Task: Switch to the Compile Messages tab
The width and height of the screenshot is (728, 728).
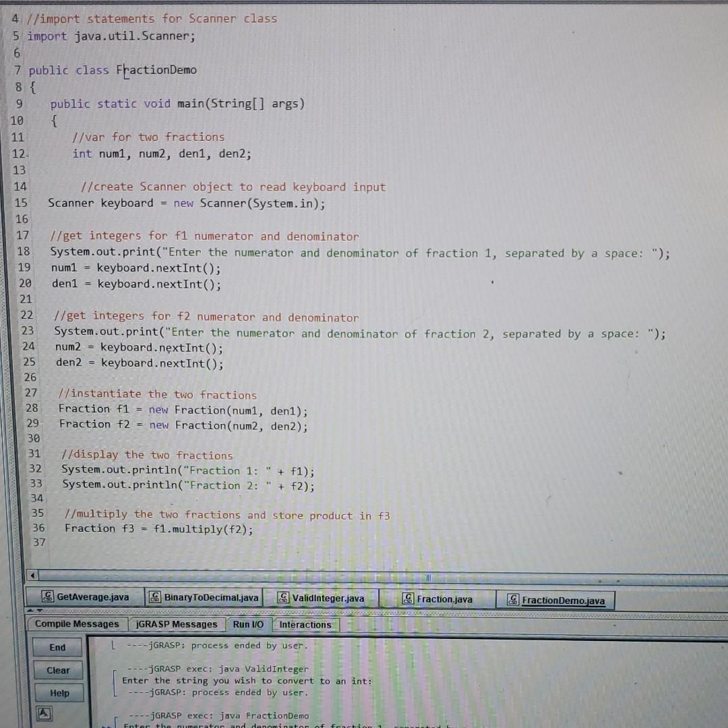Action: (76, 624)
